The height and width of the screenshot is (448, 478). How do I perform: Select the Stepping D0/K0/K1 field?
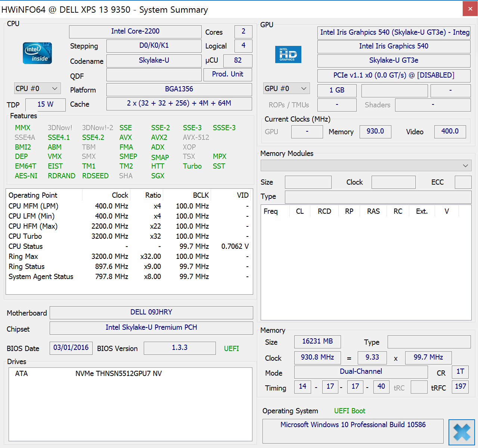tap(154, 46)
